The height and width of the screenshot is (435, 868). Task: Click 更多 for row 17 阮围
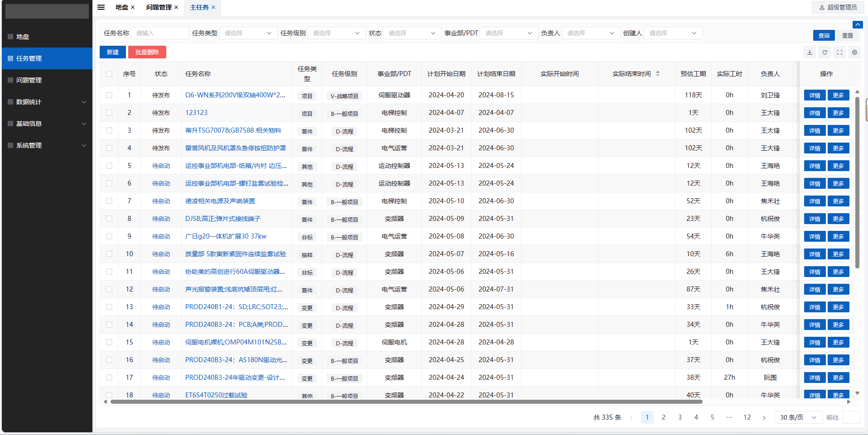[x=839, y=378]
